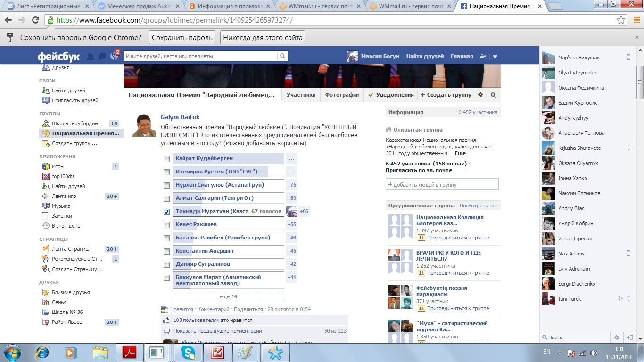Check Алмат Салгарин poll option

pyautogui.click(x=166, y=198)
